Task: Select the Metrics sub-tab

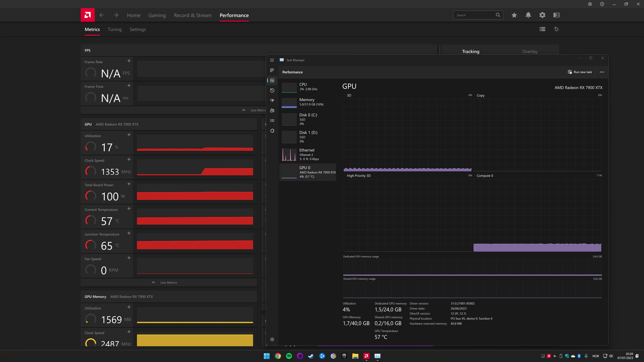Action: 92,29
